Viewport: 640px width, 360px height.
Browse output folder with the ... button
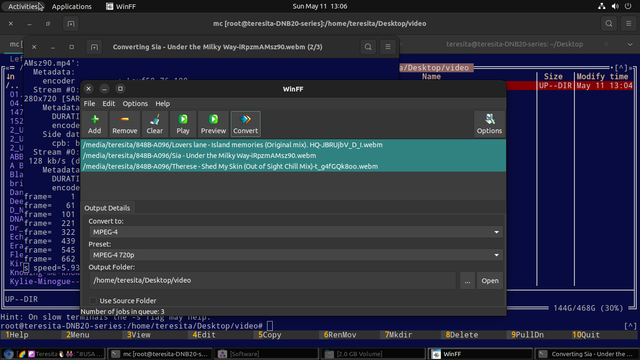tap(467, 281)
